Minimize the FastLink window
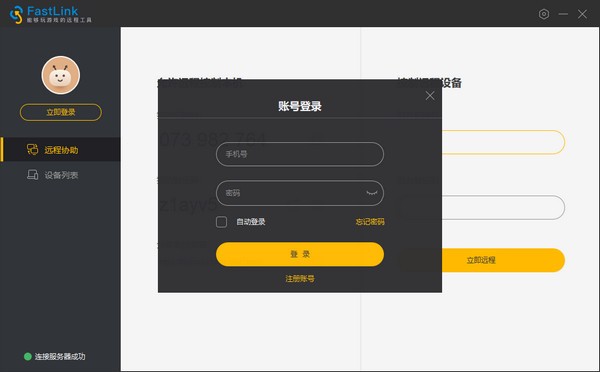 pos(563,14)
